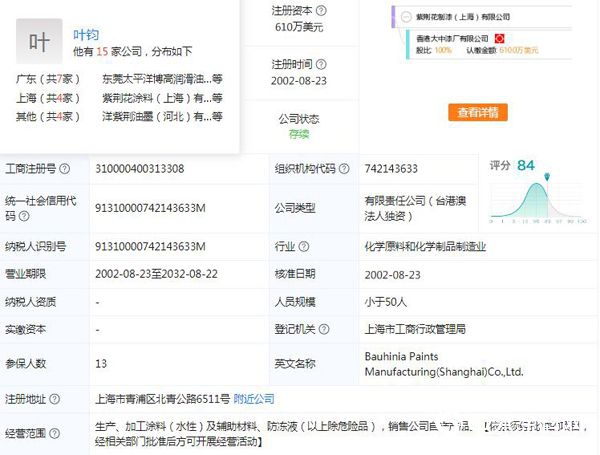Viewport: 600px width, 455px height.
Task: Open 洋紫荆油墨（河北）company entry
Action: [x=162, y=116]
